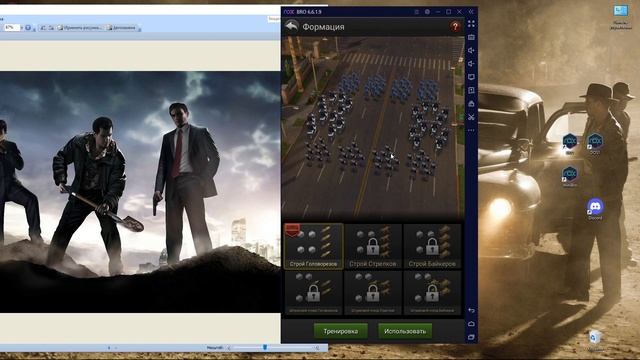Screen dimensions: 640x360
Task: Open the second Nox desktop shortcut on the right
Action: (595, 143)
